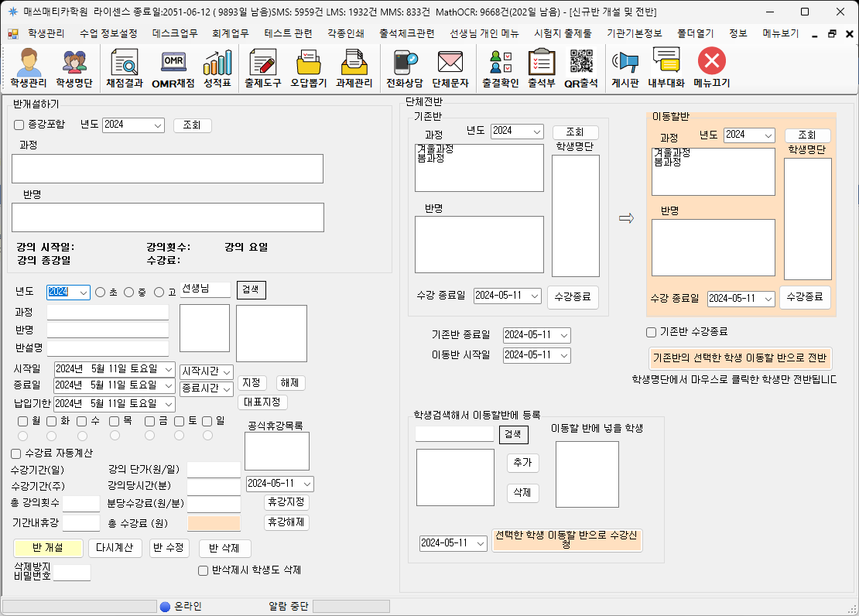Expand the 시작시간 dropdown
Image resolution: width=859 pixels, height=616 pixels.
tap(227, 371)
